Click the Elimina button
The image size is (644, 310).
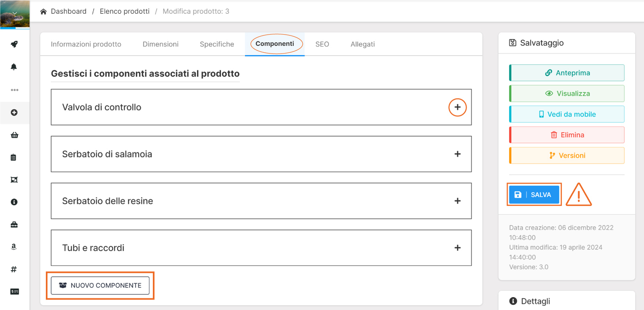(x=567, y=135)
